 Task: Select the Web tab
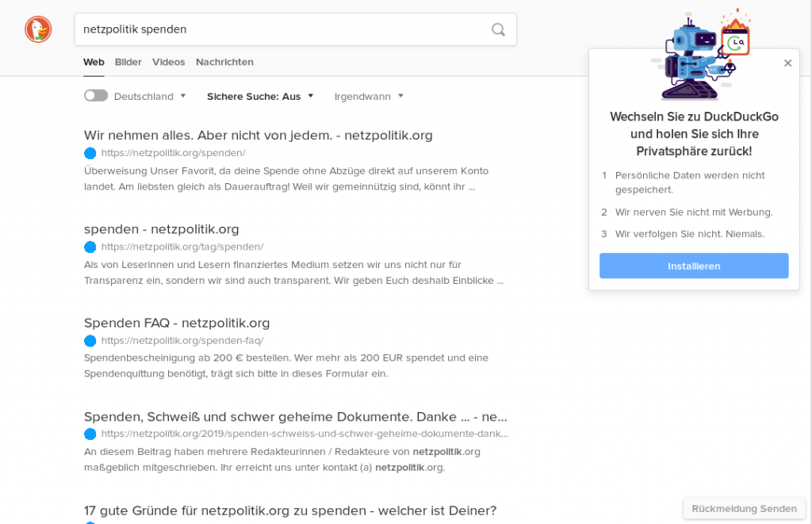click(94, 62)
